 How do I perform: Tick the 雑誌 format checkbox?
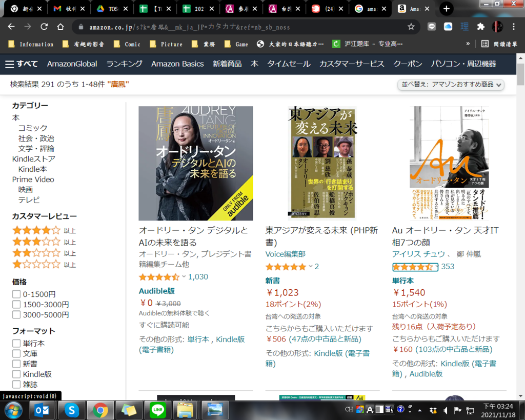point(16,385)
